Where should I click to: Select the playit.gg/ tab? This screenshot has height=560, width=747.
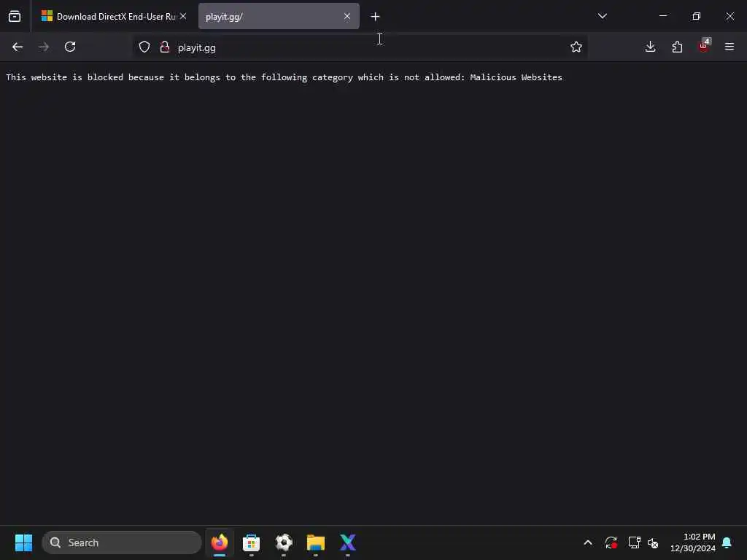click(279, 16)
